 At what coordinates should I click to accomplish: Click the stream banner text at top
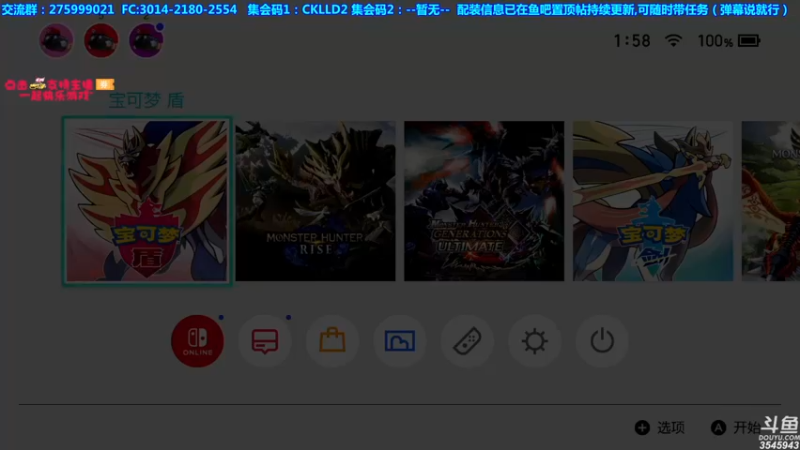pyautogui.click(x=395, y=9)
